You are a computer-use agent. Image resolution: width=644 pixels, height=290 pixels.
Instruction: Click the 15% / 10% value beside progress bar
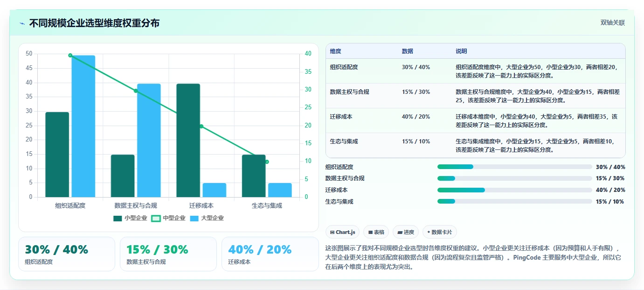[610, 201]
